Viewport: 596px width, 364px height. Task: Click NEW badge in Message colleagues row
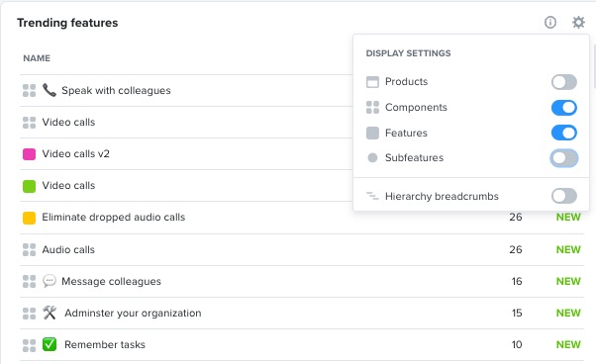pyautogui.click(x=568, y=281)
